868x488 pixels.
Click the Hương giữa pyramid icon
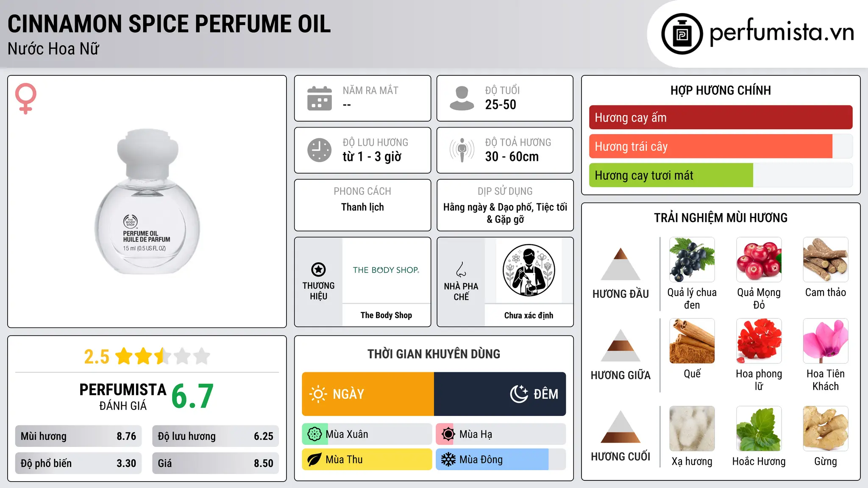pyautogui.click(x=620, y=345)
